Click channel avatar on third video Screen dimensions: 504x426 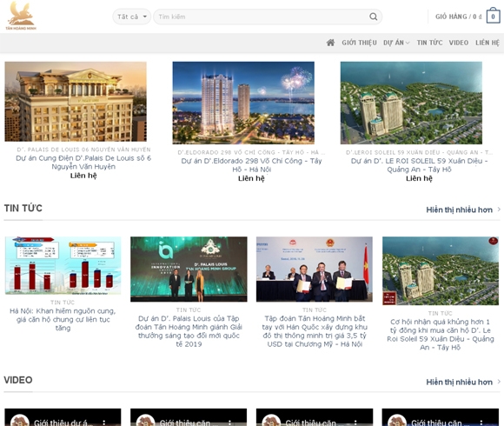click(271, 421)
